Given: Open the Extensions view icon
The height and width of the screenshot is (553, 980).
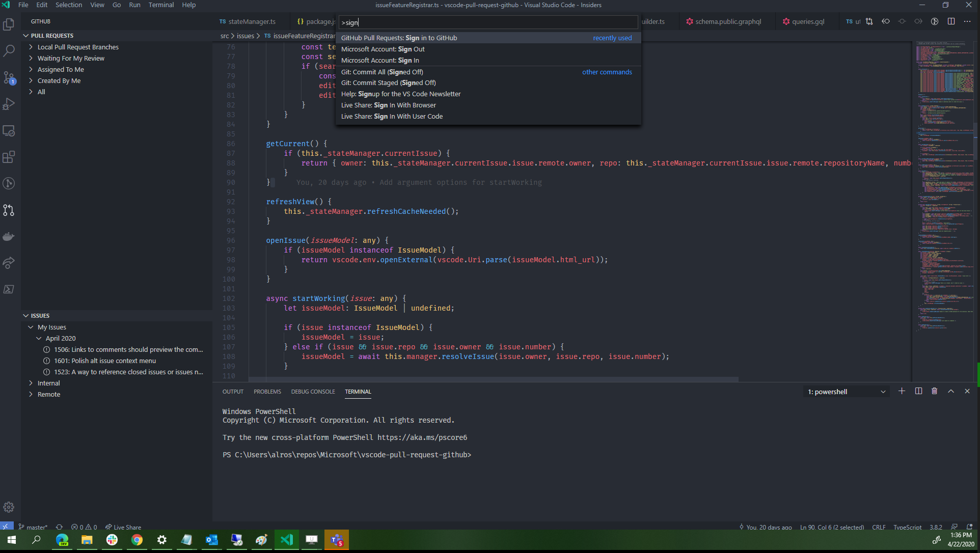Looking at the screenshot, I should coord(9,157).
